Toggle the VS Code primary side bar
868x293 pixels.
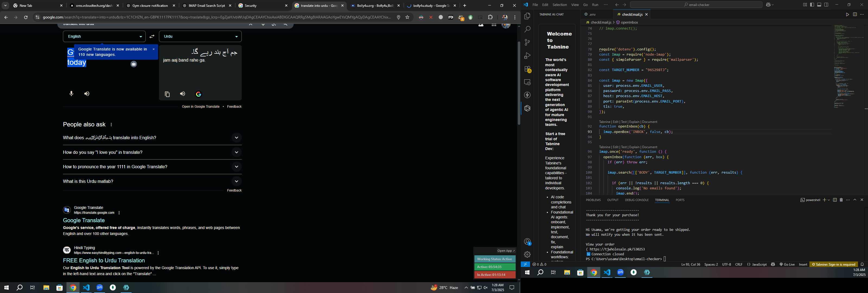pos(812,5)
